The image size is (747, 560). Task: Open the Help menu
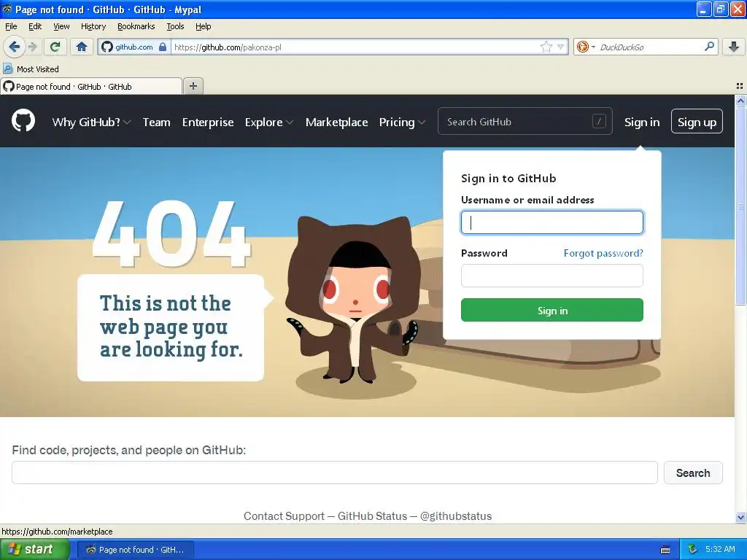[203, 27]
